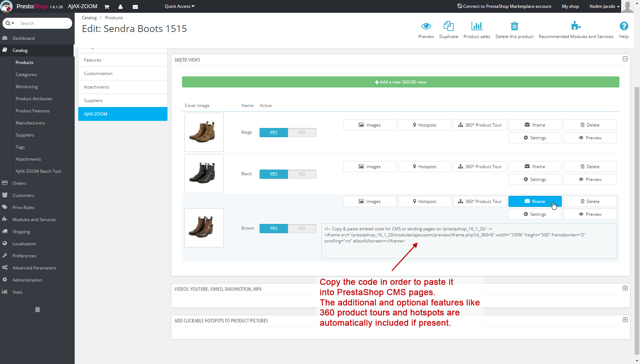The image size is (640, 364).
Task: Collapse the 360/3D Views panel
Action: coord(625,59)
